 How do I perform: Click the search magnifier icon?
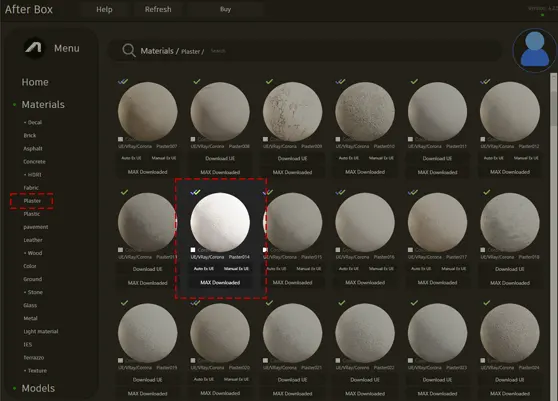(x=128, y=51)
